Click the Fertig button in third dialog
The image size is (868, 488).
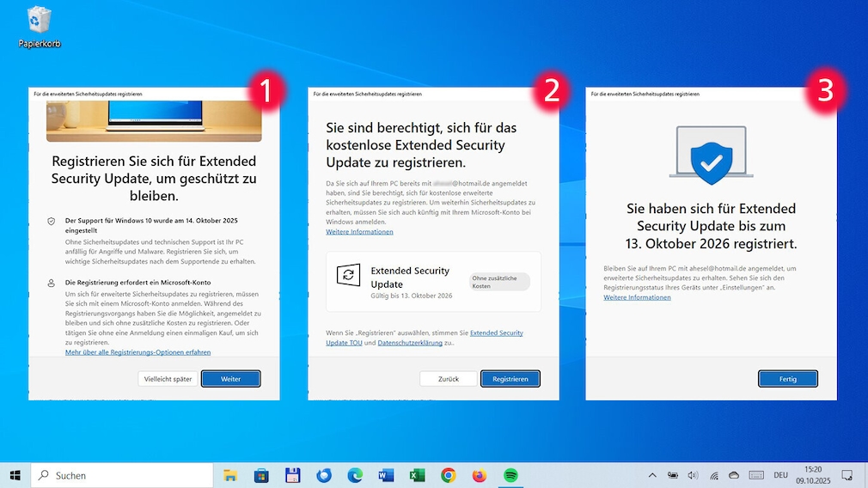coord(787,379)
